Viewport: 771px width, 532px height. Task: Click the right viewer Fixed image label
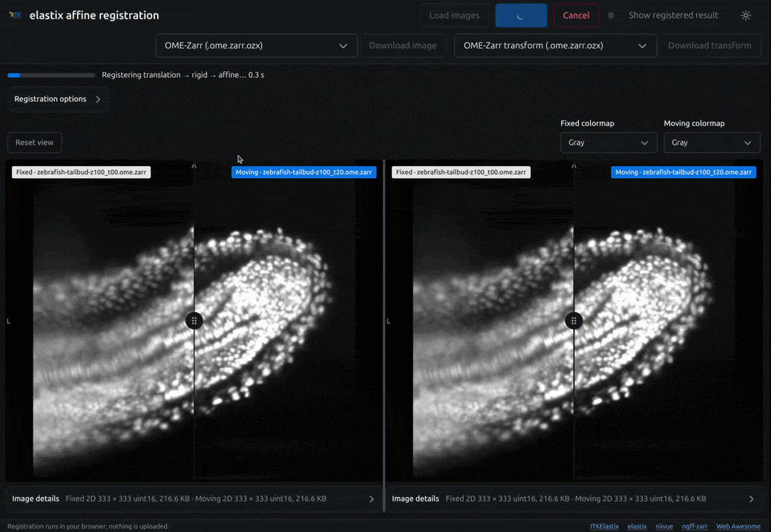[461, 172]
